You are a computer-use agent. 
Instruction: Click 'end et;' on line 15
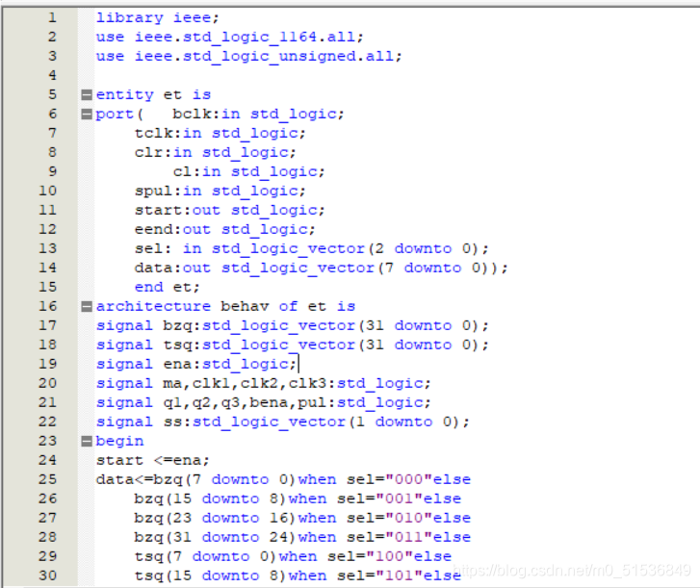coord(168,287)
